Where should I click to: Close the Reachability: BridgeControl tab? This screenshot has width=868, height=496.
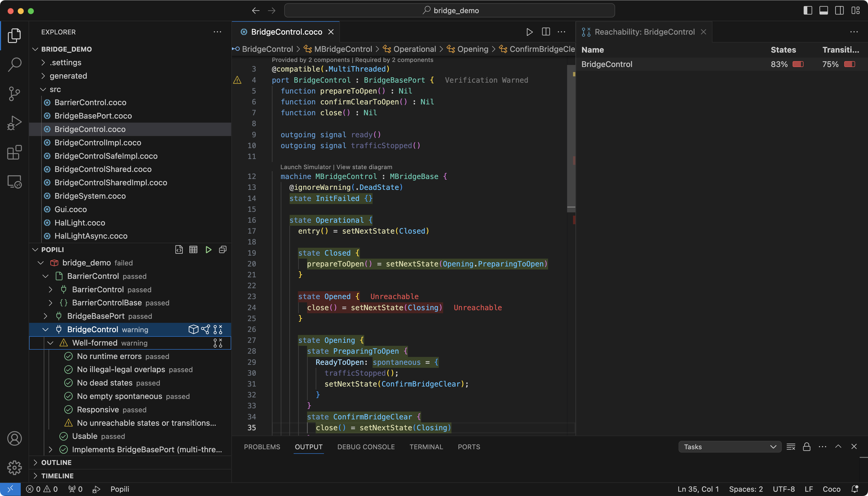703,32
